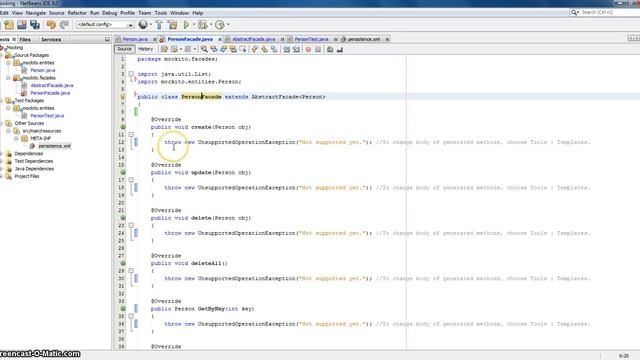Toggle Rectangular Selection mode

pyautogui.click(x=243, y=49)
